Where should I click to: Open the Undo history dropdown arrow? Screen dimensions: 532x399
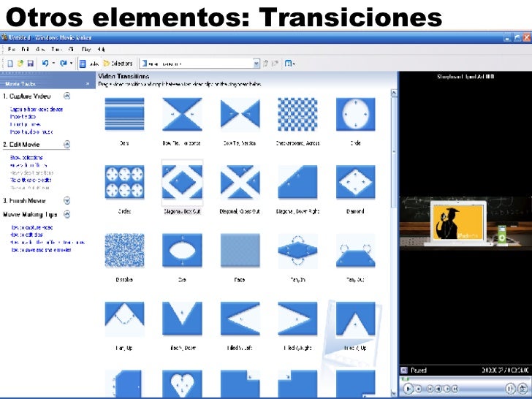tap(53, 63)
